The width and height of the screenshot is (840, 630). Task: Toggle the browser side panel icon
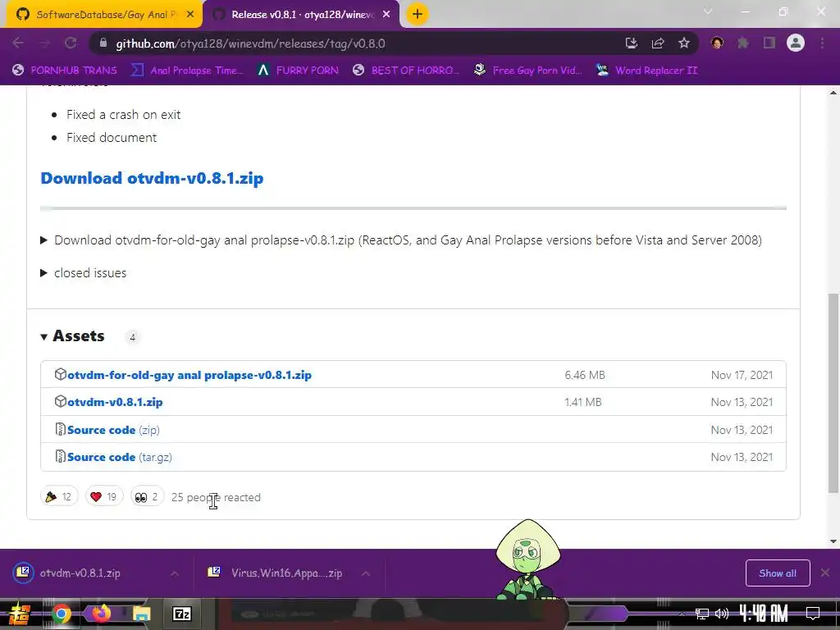point(769,43)
